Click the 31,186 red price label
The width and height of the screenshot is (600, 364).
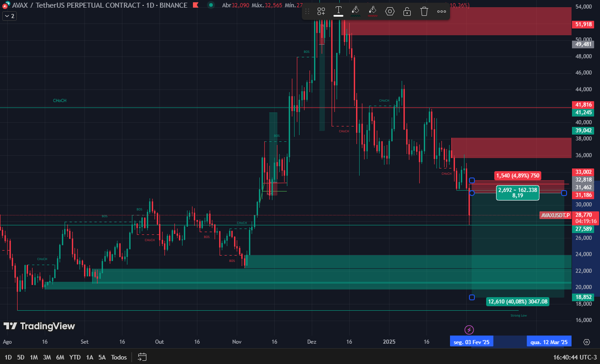[584, 195]
